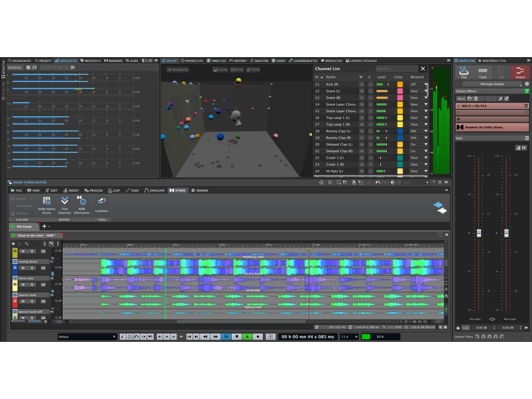Select the Track inspector icon
The image size is (532, 399).
[482, 72]
